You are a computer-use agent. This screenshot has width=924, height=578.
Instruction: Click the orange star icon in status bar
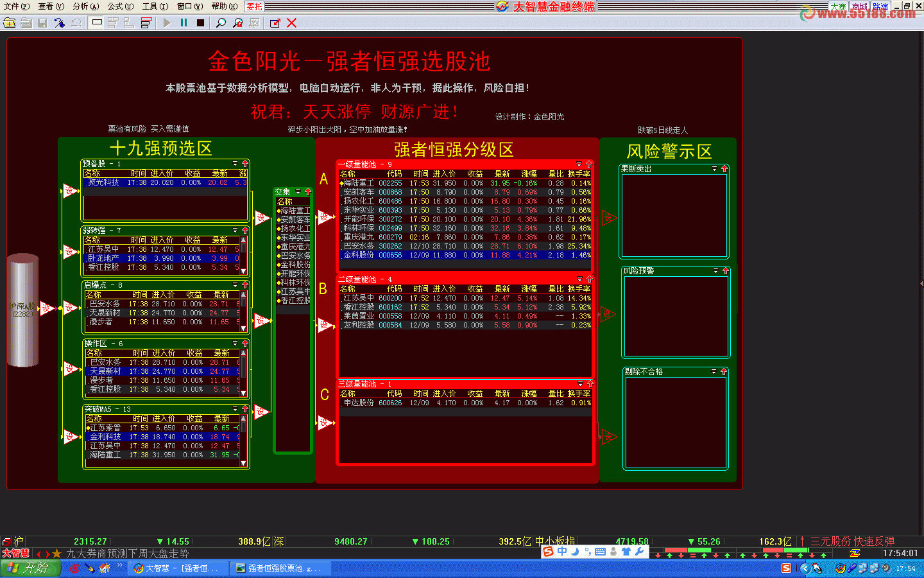(56, 554)
